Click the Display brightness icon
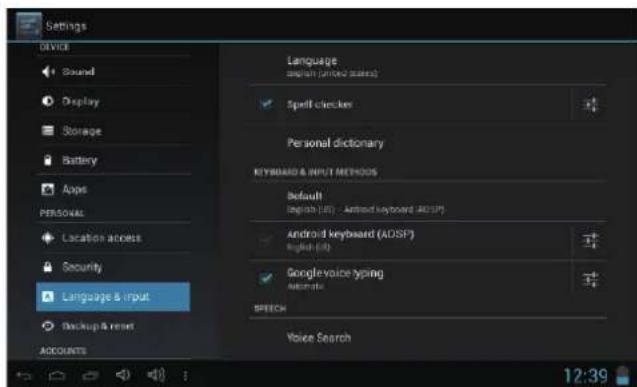The width and height of the screenshot is (637, 387). [x=48, y=101]
